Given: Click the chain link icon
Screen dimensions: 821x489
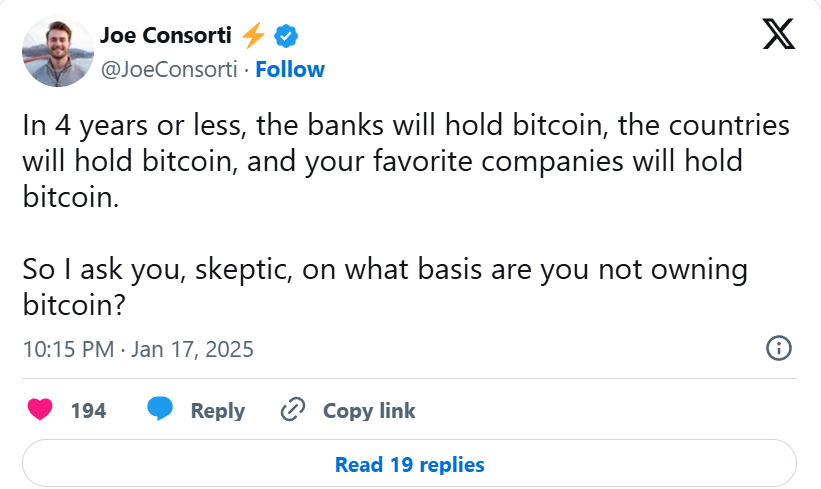Looking at the screenshot, I should click(293, 409).
